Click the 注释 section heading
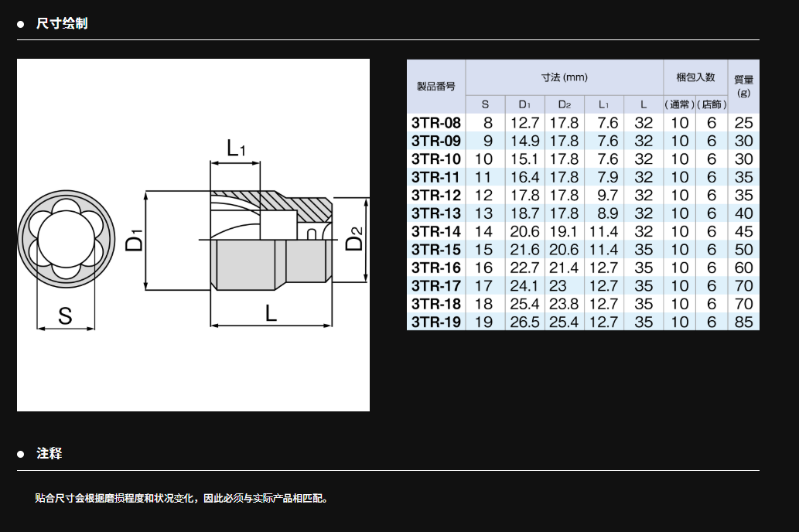The image size is (799, 532). [x=49, y=453]
